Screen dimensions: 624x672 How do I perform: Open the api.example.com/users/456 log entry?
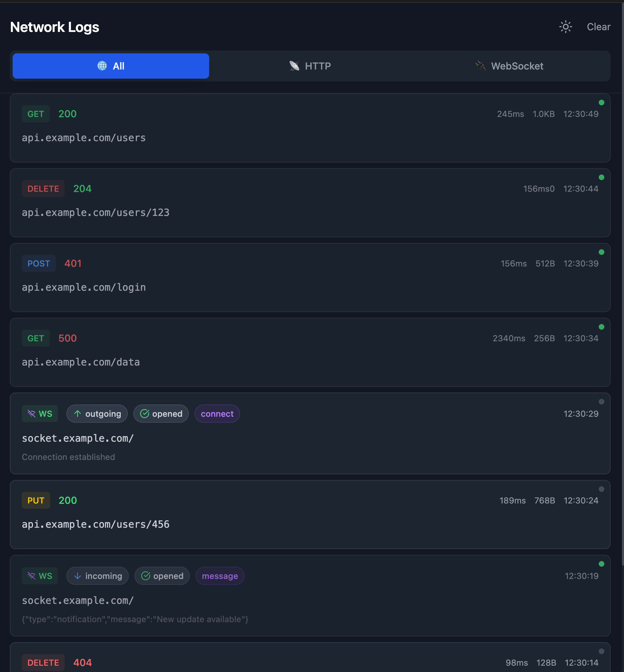coord(310,515)
